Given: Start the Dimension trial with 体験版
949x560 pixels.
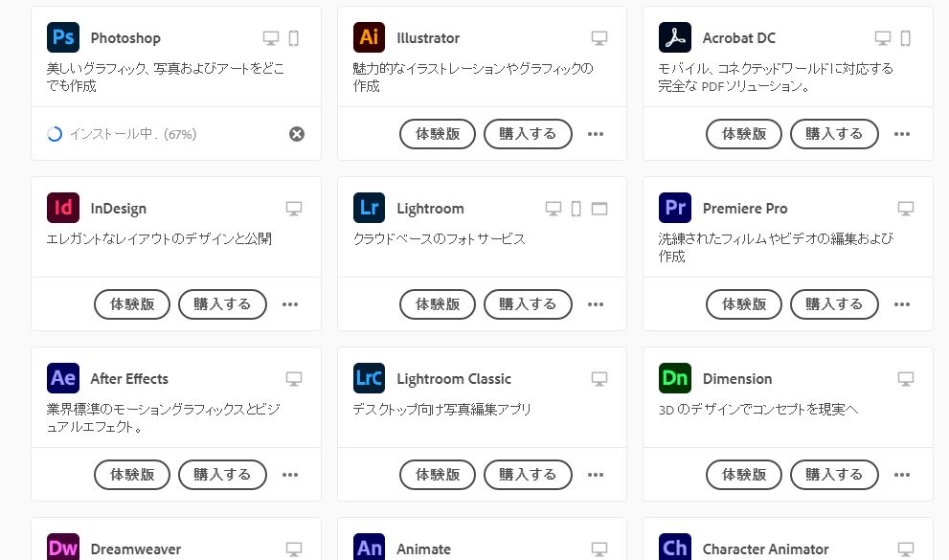Looking at the screenshot, I should pos(744,475).
